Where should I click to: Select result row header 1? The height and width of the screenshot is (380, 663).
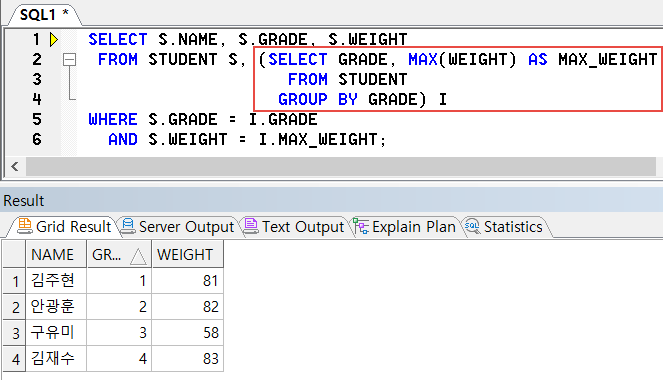pyautogui.click(x=14, y=281)
